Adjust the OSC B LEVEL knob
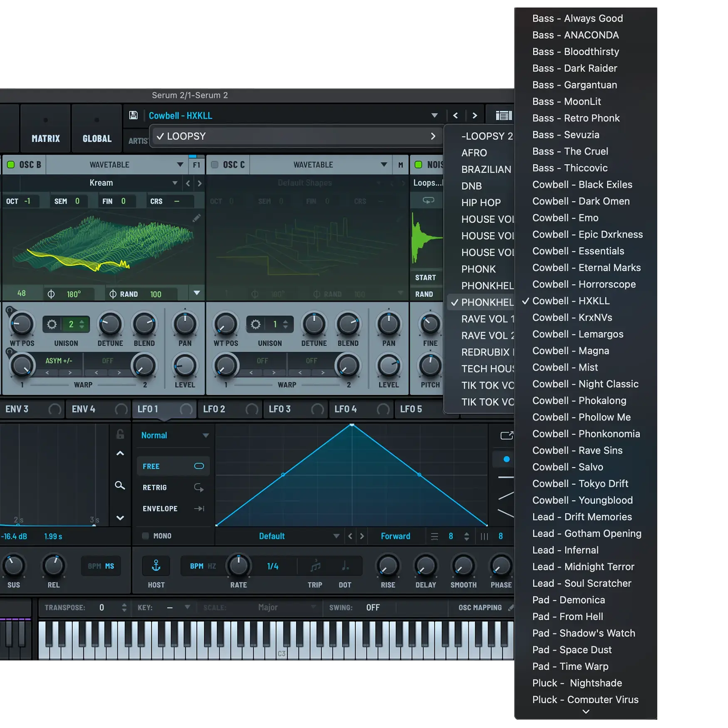 pos(185,366)
